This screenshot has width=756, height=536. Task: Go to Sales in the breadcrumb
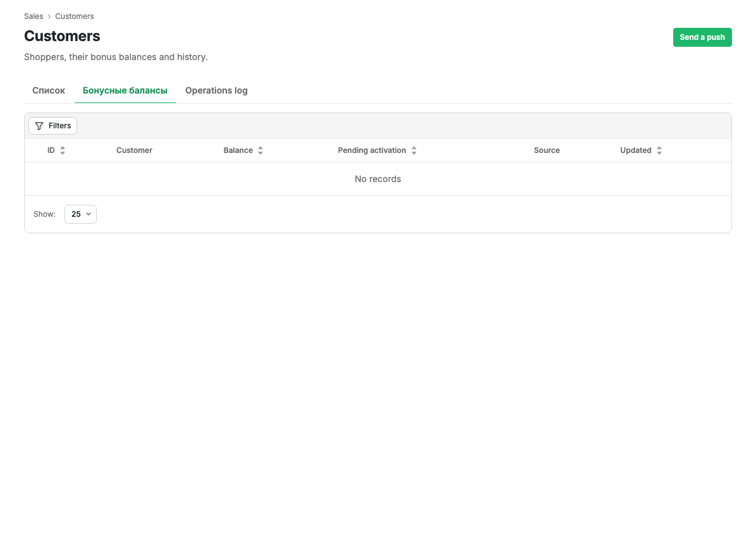[34, 16]
